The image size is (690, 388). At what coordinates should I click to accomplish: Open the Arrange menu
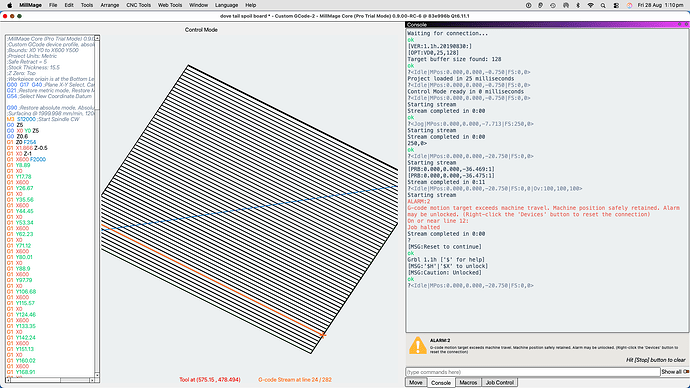[x=110, y=5]
